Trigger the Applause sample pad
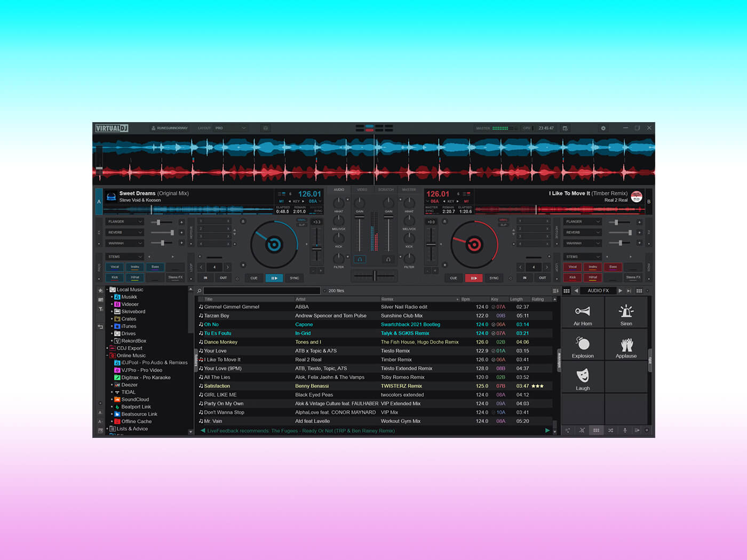The height and width of the screenshot is (560, 747). pyautogui.click(x=626, y=345)
